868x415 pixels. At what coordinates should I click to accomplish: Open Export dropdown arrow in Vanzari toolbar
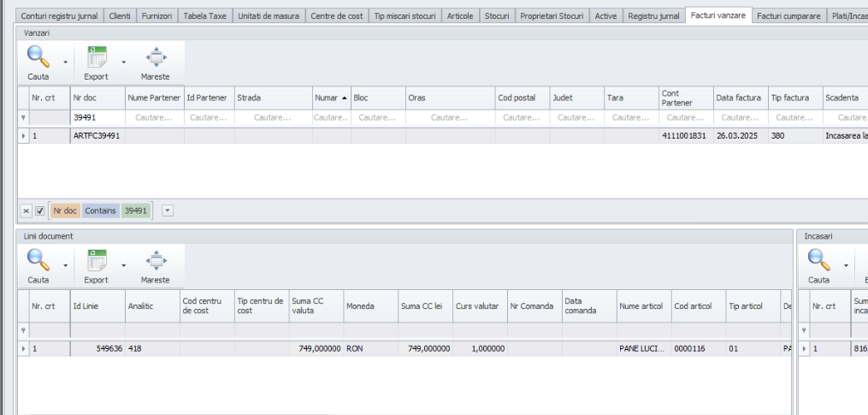click(x=124, y=62)
